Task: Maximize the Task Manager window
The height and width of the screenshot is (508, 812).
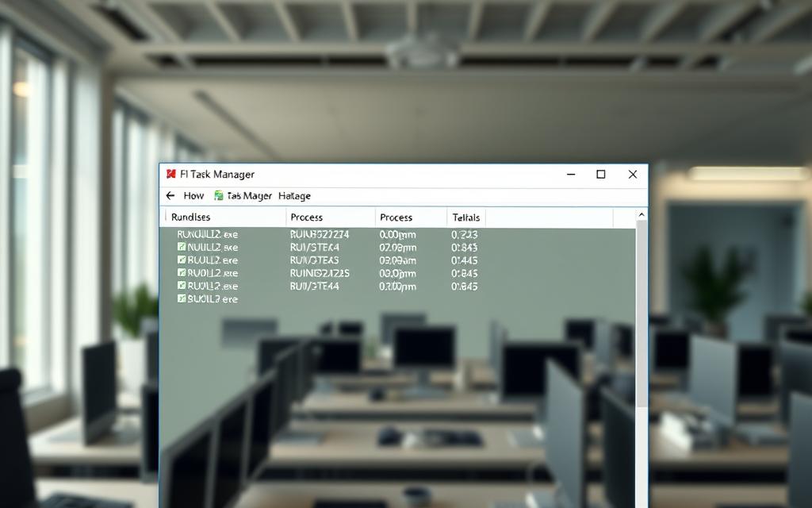Action: pyautogui.click(x=601, y=175)
